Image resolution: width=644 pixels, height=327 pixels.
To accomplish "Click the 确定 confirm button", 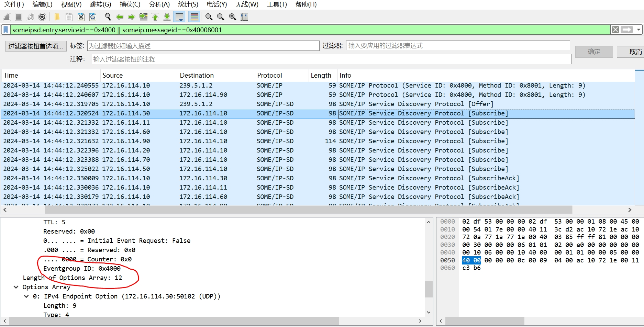I will point(594,52).
